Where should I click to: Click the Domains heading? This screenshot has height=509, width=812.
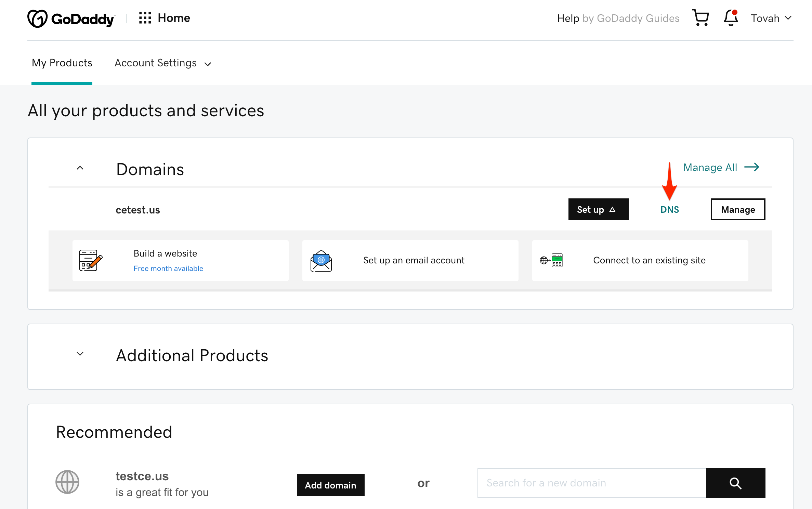(150, 169)
